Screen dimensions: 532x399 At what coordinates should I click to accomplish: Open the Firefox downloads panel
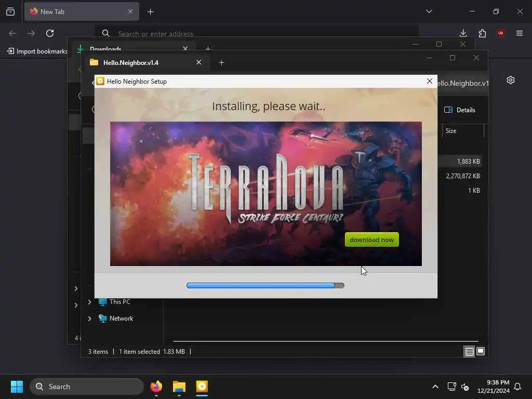click(463, 33)
